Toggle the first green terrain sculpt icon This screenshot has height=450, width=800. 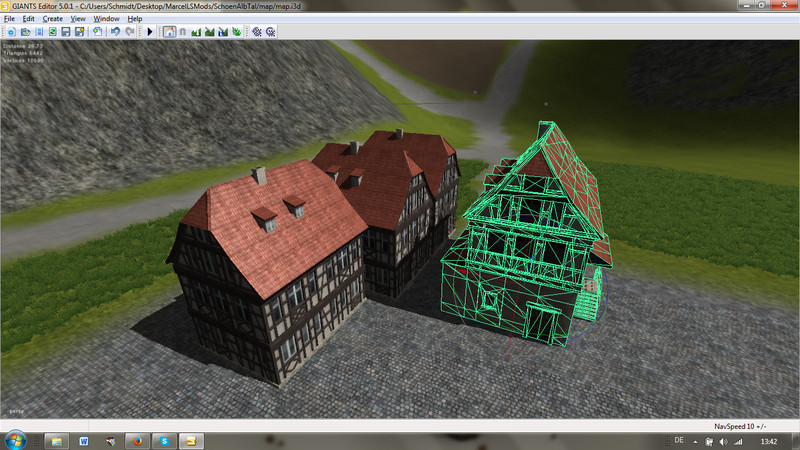point(196,32)
